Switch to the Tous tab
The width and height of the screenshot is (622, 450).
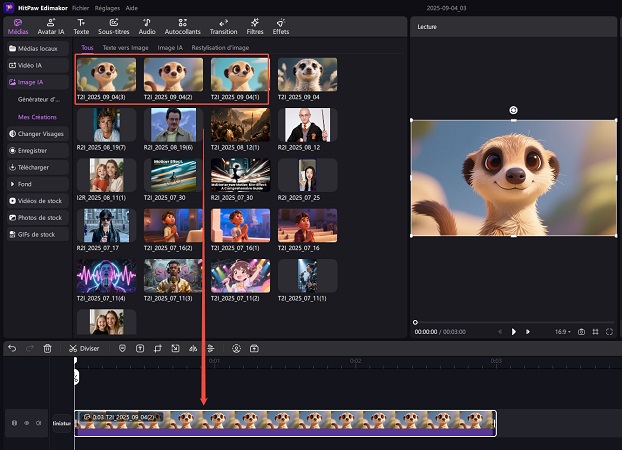coord(87,48)
